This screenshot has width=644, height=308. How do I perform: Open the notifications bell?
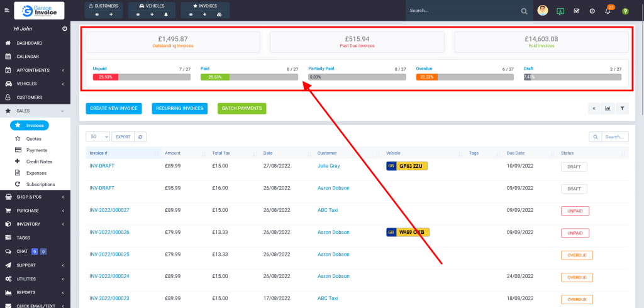tap(608, 11)
